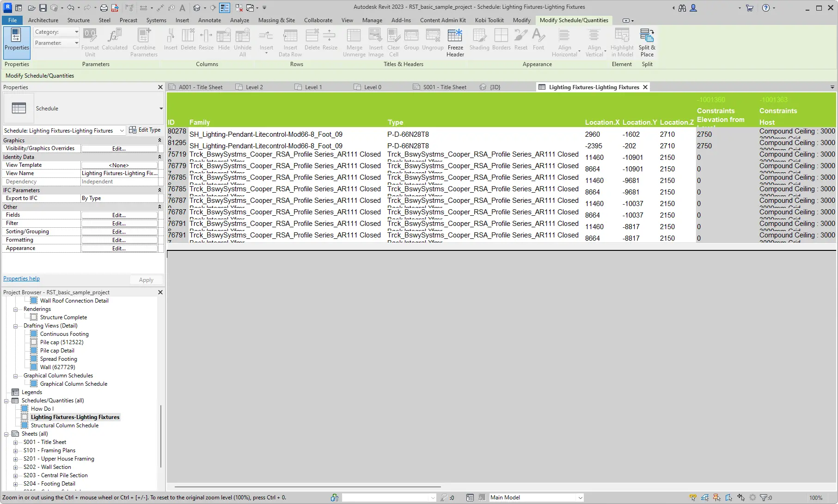This screenshot has height=504, width=838.
Task: Expand the S201 - Upper House Framing node
Action: [x=15, y=459]
